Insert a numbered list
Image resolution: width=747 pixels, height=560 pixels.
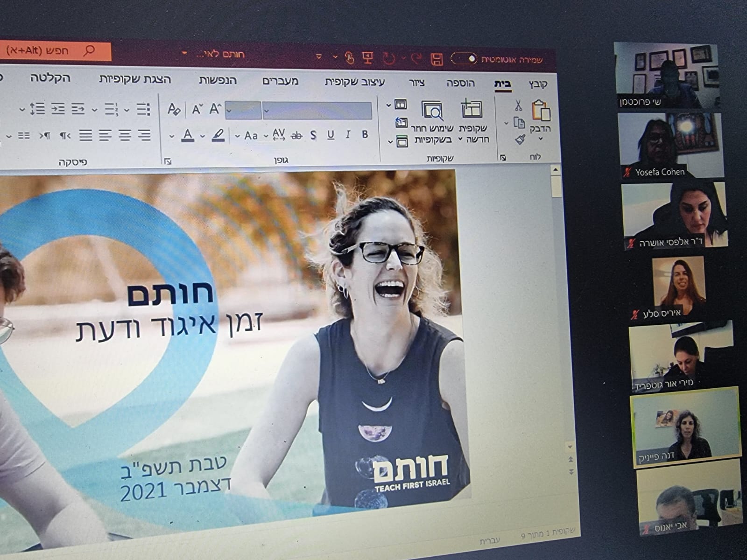[111, 110]
